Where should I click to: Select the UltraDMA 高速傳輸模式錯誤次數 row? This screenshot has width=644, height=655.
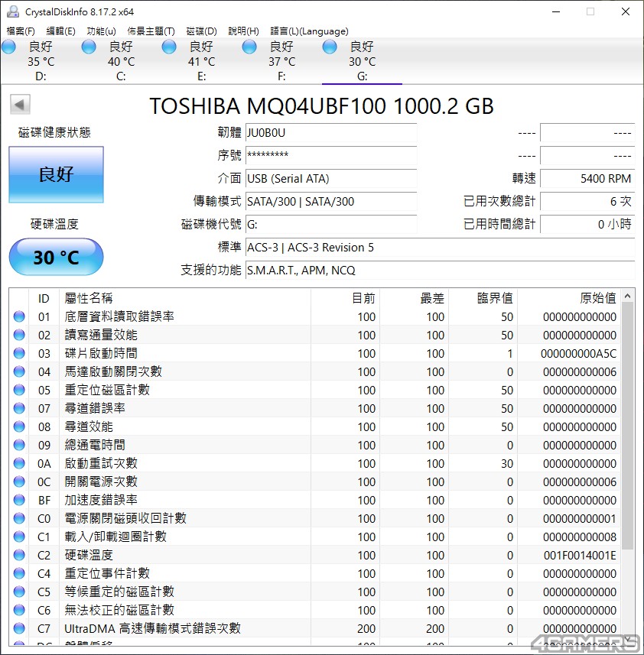314,629
